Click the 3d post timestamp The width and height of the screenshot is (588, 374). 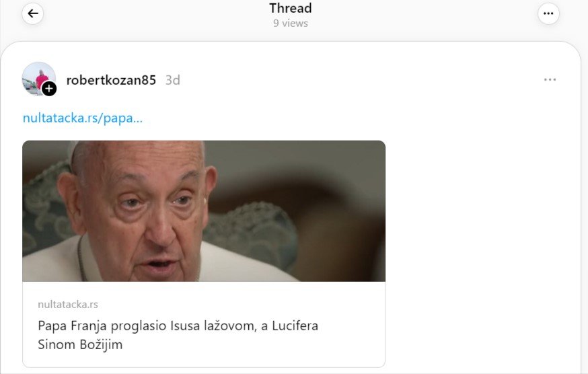point(172,80)
